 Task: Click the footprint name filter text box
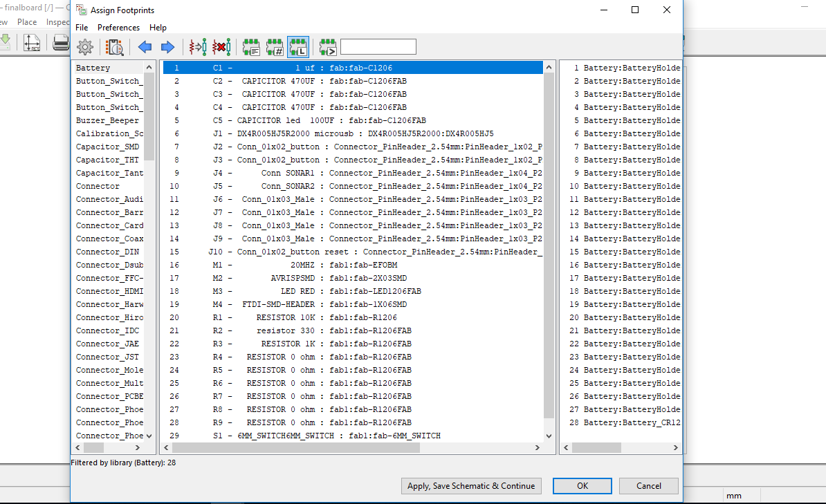(378, 47)
